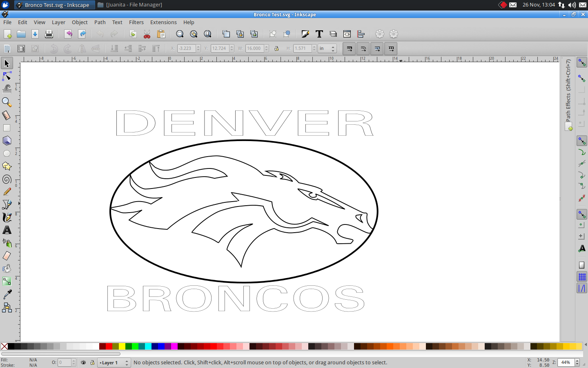Image resolution: width=588 pixels, height=368 pixels.
Task: Toggle the Layer 1 lock icon
Action: [92, 363]
